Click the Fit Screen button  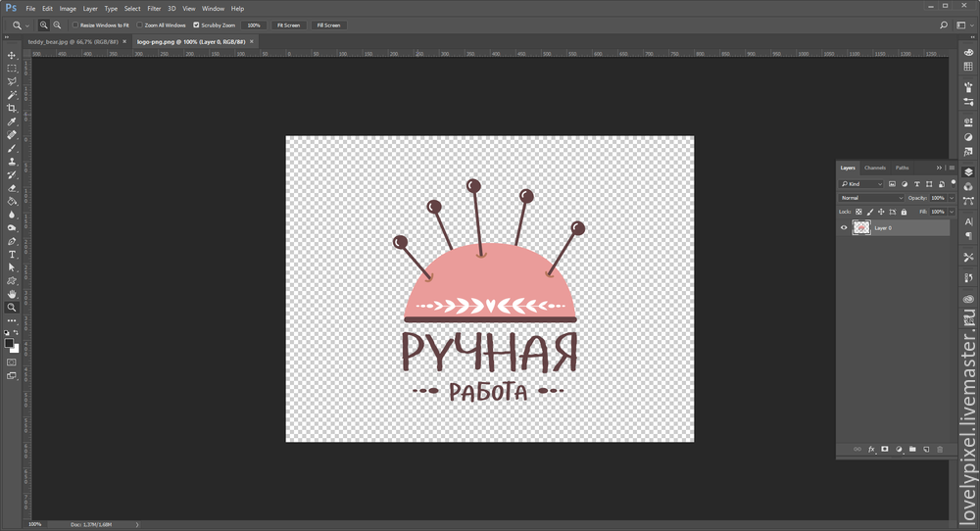click(288, 24)
